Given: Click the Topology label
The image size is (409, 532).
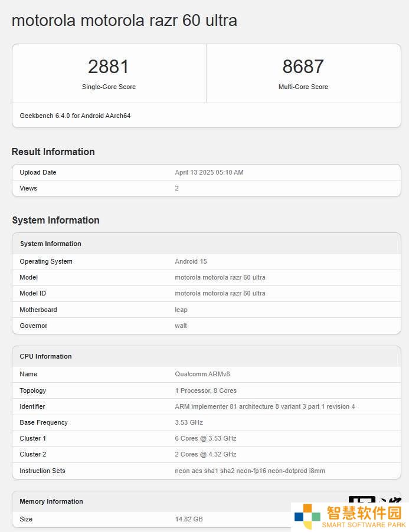Looking at the screenshot, I should [x=32, y=390].
